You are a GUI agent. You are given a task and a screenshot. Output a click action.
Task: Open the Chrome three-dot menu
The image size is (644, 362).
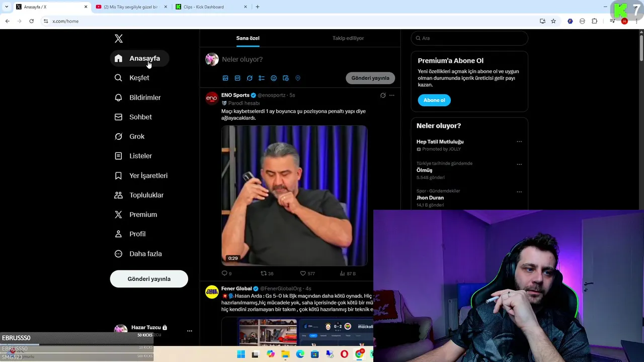(x=636, y=21)
